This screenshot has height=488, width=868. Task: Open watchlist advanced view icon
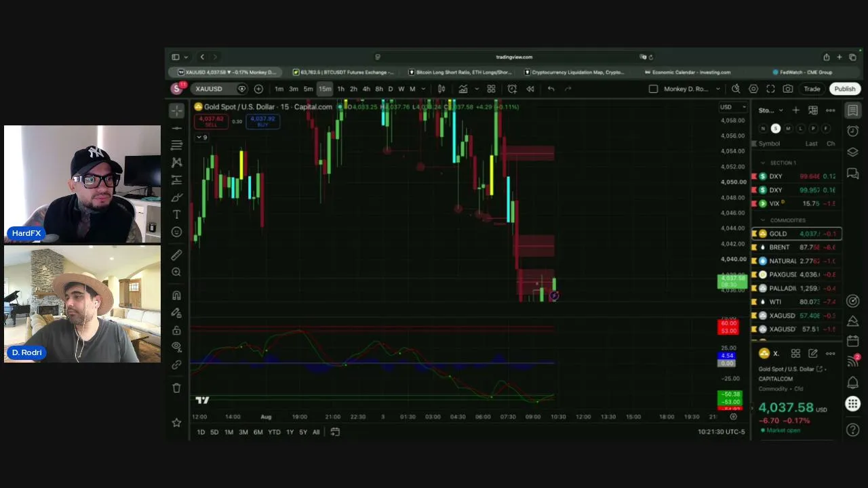(x=813, y=110)
